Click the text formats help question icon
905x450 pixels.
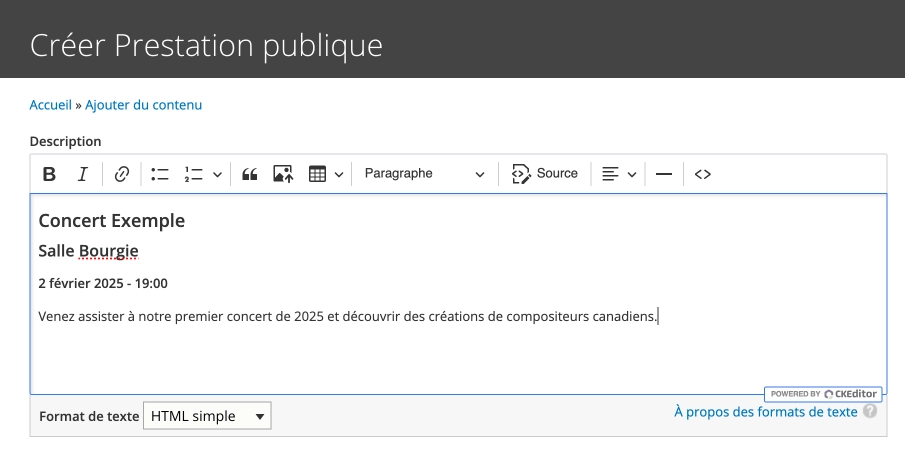(x=870, y=411)
